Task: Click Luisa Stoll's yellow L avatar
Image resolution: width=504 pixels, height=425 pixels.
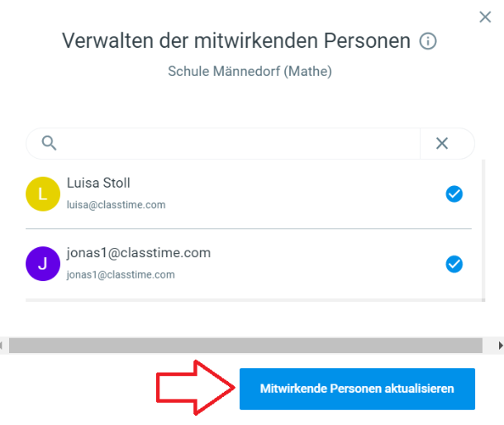Action: point(43,194)
